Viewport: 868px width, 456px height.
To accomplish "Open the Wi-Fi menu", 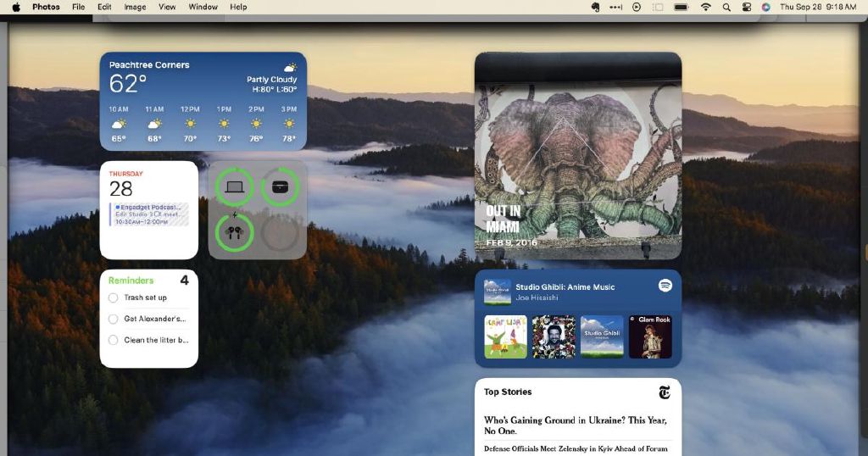I will (706, 7).
